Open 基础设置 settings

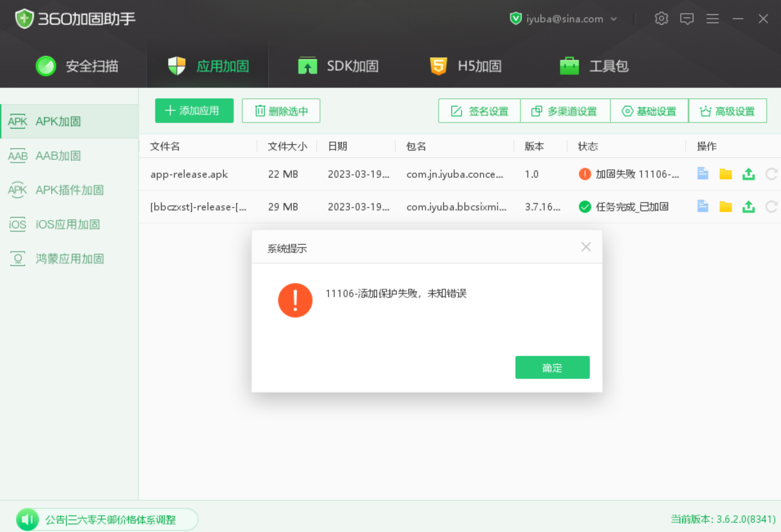[649, 111]
